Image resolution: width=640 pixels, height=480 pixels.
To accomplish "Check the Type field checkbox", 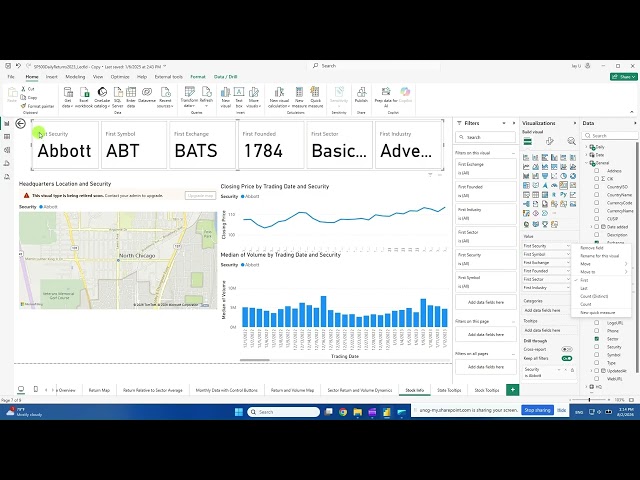I will click(596, 363).
